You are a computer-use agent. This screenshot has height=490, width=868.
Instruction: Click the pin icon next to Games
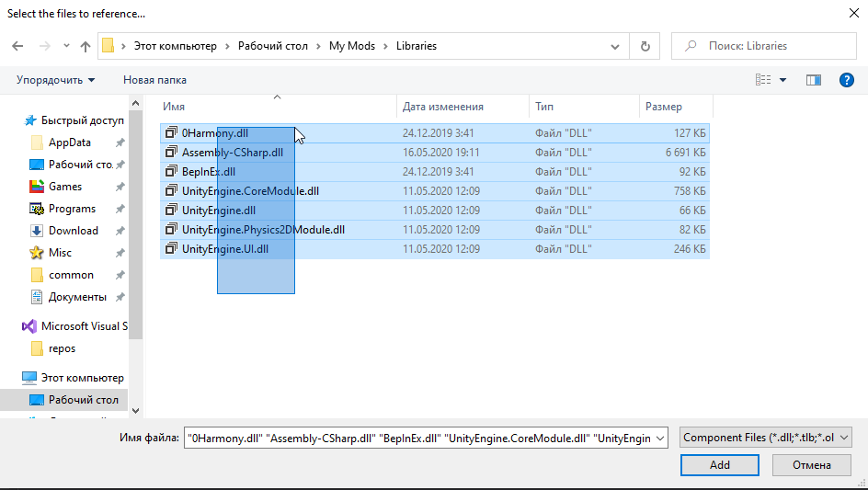[x=120, y=188]
